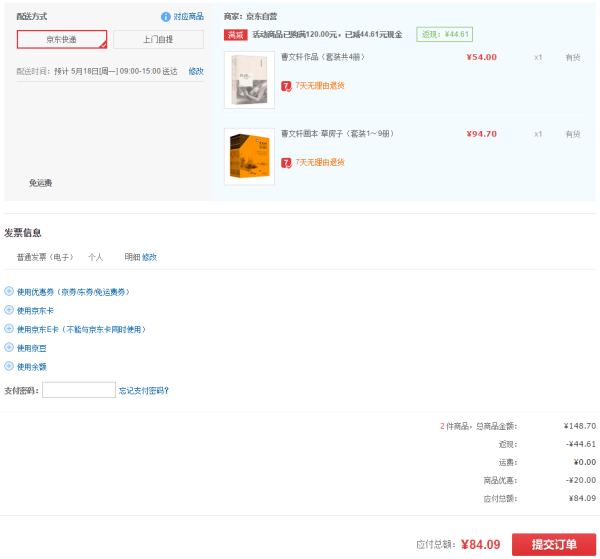The width and height of the screenshot is (600, 559).
Task: Modify the delivery time via 修改
Action: (196, 71)
